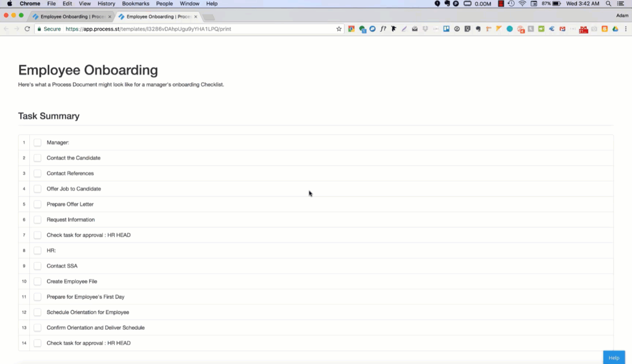The width and height of the screenshot is (632, 364).
Task: Open the green chat extension with badge
Action: pos(362,29)
